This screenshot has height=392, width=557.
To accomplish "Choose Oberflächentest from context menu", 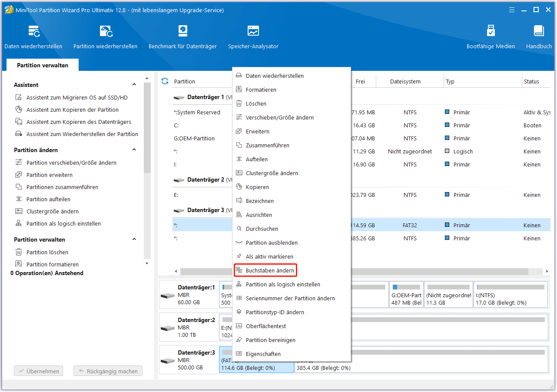I will point(292,326).
